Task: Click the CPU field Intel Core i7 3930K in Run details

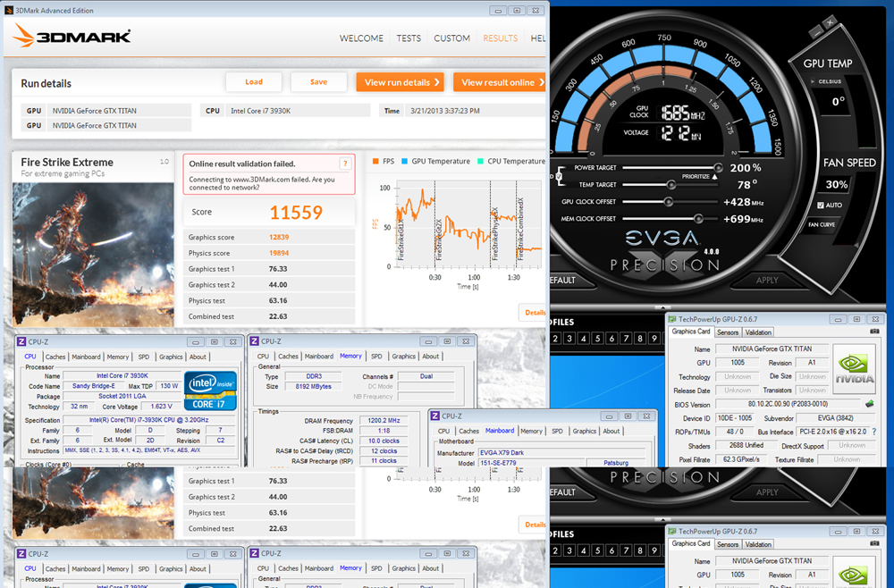Action: coord(297,111)
